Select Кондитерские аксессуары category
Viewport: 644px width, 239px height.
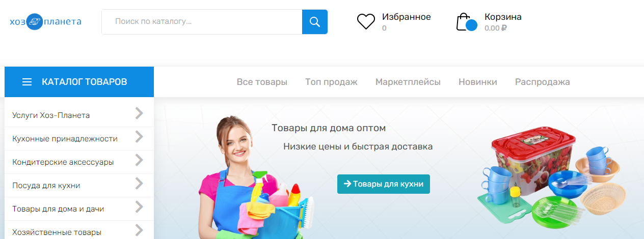[63, 162]
